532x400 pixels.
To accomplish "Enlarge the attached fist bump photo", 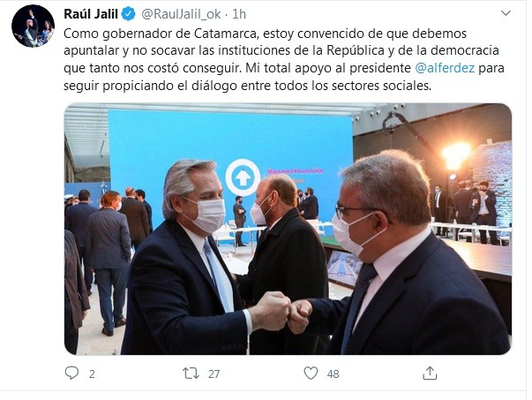I will tap(288, 230).
